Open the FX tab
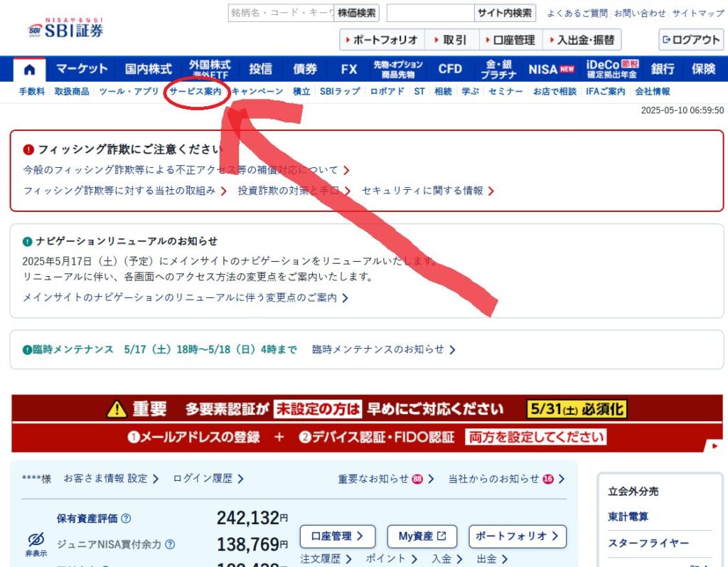Viewport: 728px width, 567px height. pyautogui.click(x=349, y=69)
